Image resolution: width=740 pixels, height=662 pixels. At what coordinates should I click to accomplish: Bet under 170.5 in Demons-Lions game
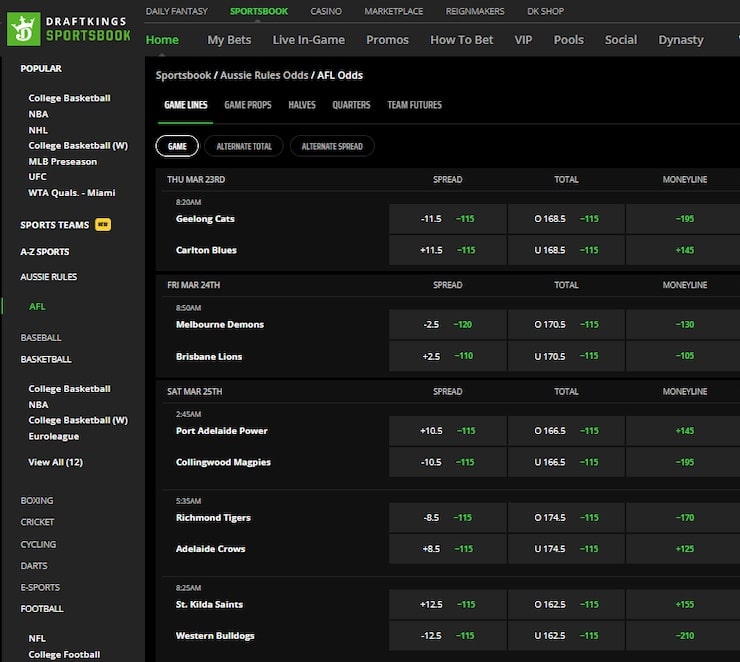(x=566, y=356)
